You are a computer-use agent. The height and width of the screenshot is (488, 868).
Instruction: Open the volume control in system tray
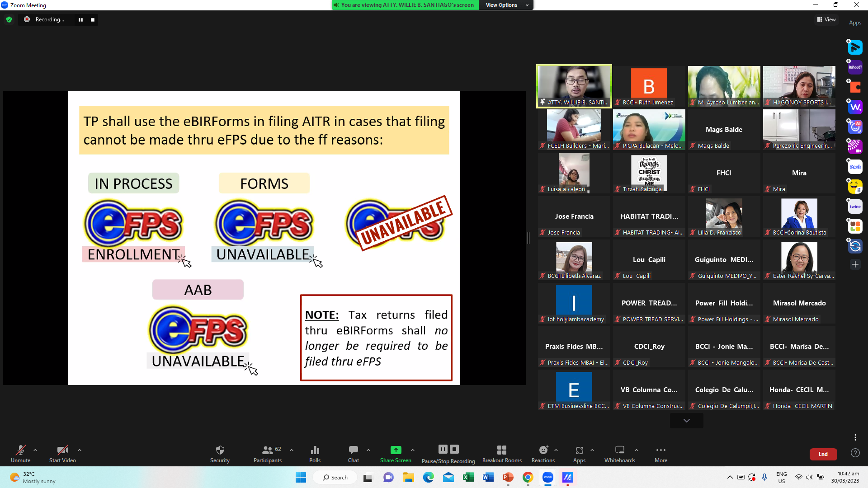tap(809, 477)
